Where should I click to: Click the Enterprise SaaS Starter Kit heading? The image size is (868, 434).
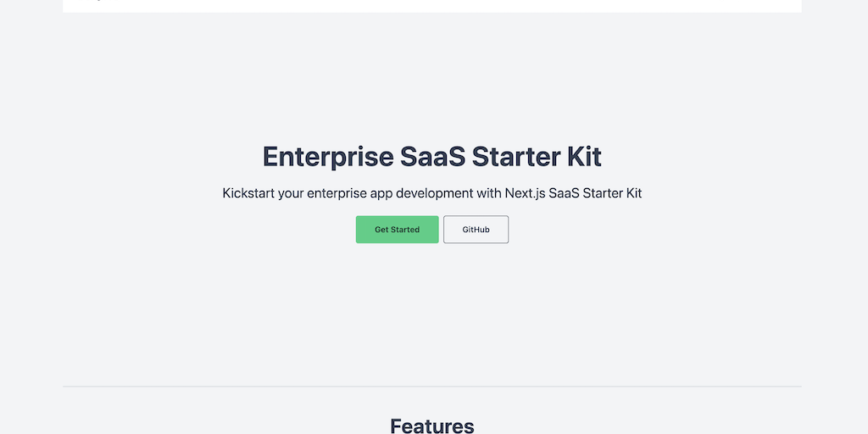432,157
